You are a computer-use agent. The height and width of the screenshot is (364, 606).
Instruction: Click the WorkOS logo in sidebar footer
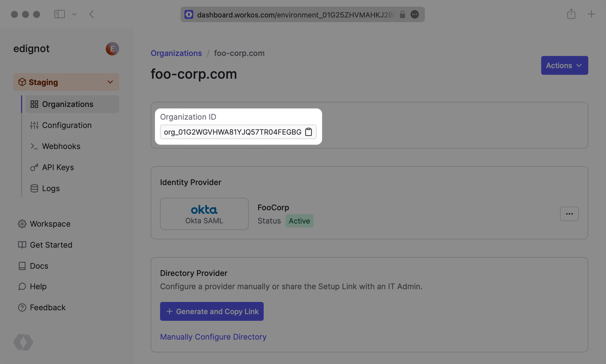[23, 342]
